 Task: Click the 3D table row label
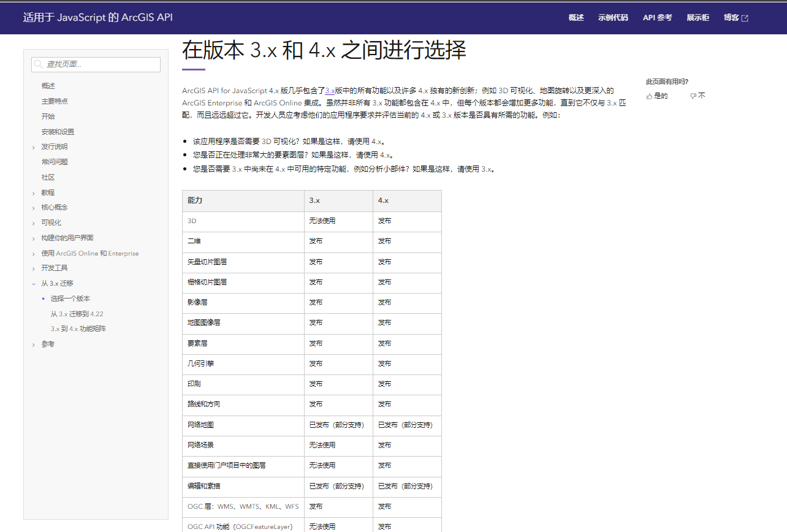pos(192,221)
